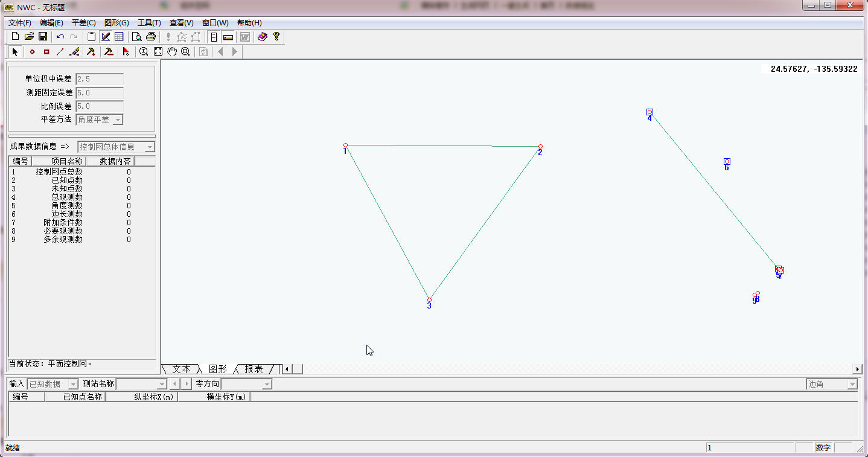
Task: Open the 工具(T) menu
Action: coord(149,23)
